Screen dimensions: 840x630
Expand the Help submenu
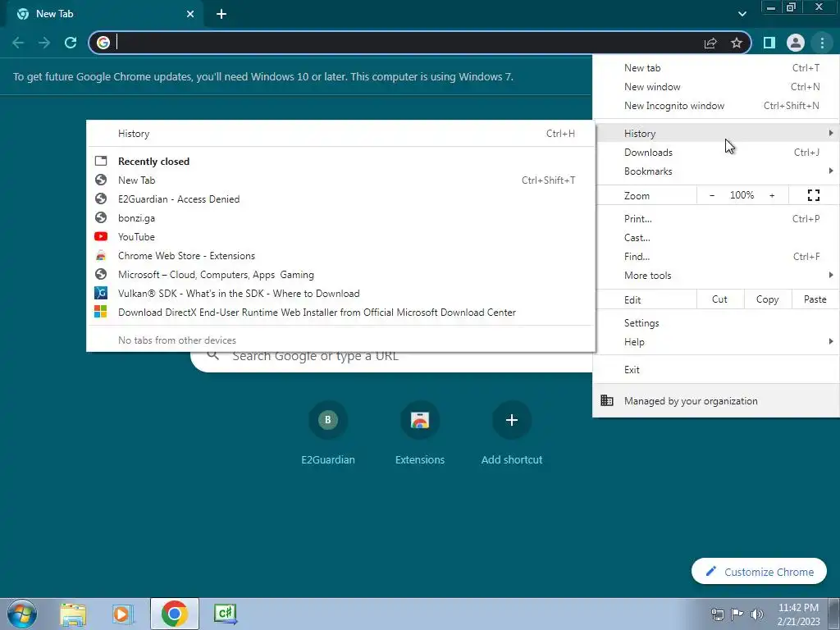715,342
